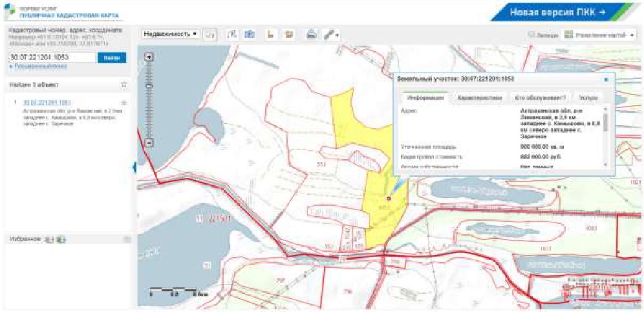This screenshot has width=644, height=312.
Task: Select the orange distance measuring tool
Action: click(x=270, y=34)
